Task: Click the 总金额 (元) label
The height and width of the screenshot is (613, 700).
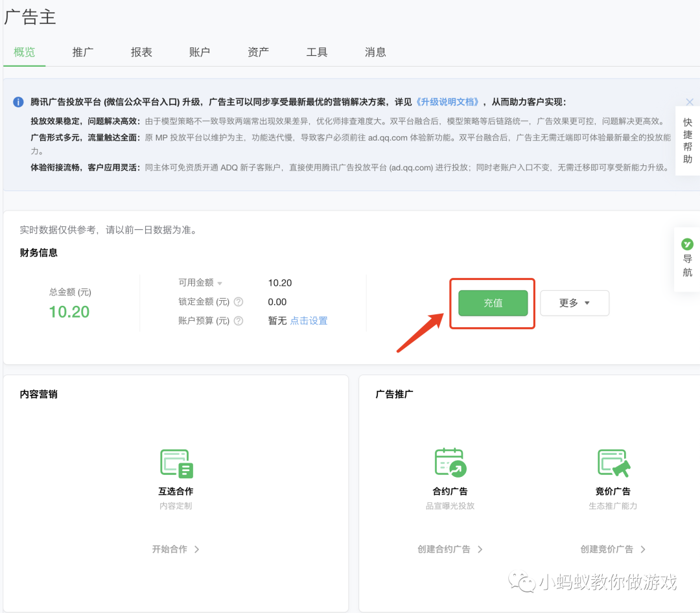Action: 70,292
